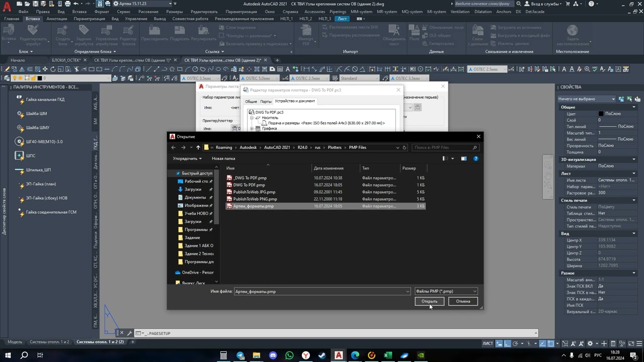This screenshot has width=644, height=362.
Task: Collapse the Вид properties section
Action: (634, 233)
